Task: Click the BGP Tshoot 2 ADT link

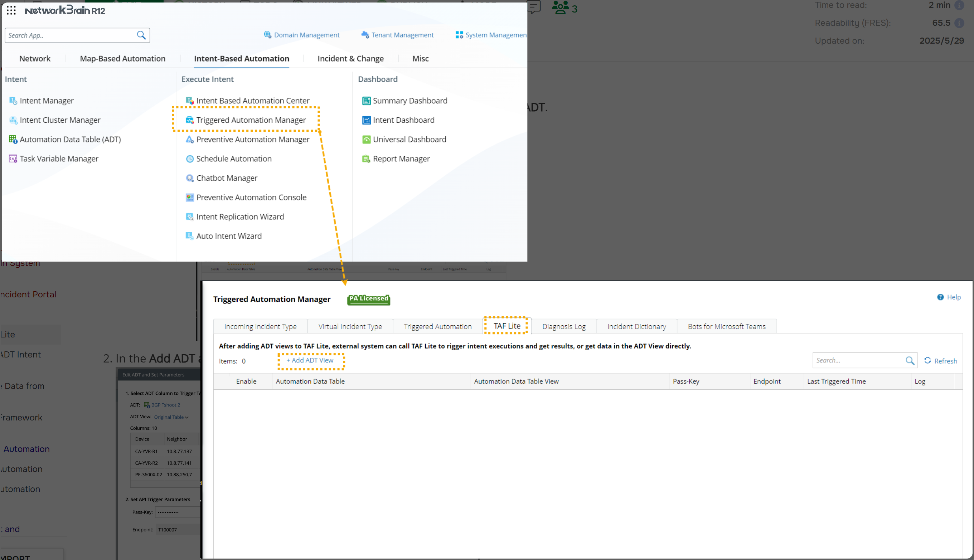Action: [x=165, y=405]
